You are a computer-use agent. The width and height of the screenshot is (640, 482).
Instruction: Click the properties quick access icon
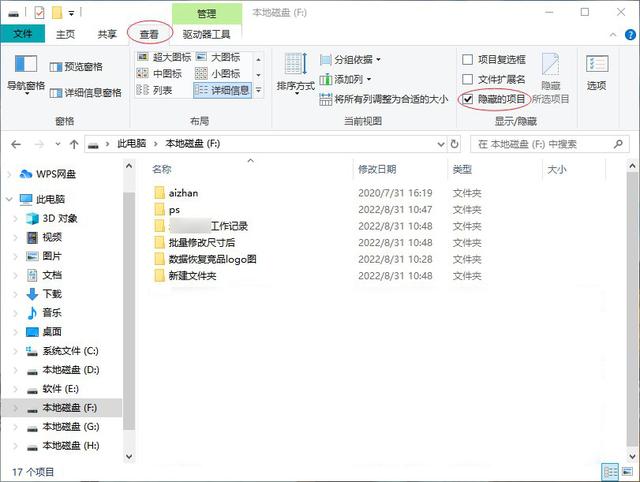click(x=40, y=13)
